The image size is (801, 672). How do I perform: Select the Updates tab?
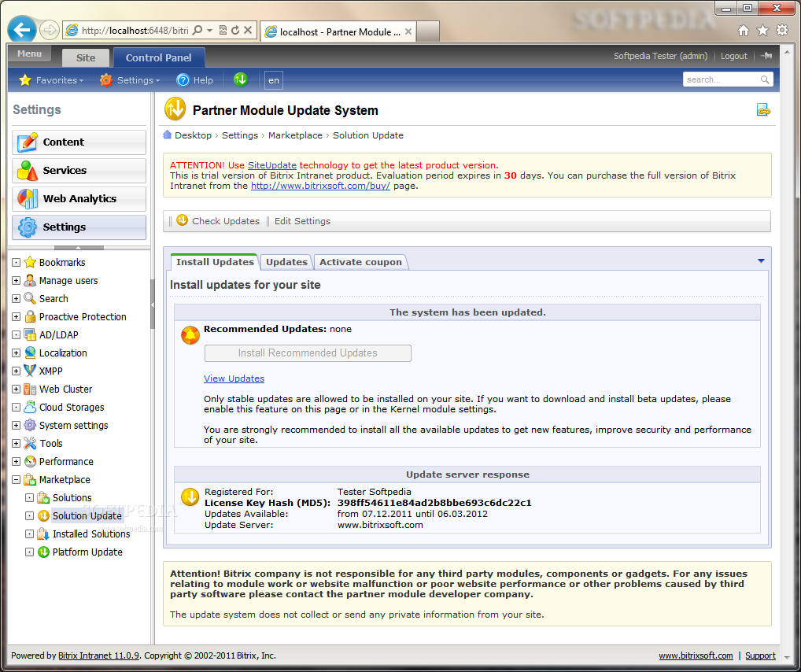[286, 262]
